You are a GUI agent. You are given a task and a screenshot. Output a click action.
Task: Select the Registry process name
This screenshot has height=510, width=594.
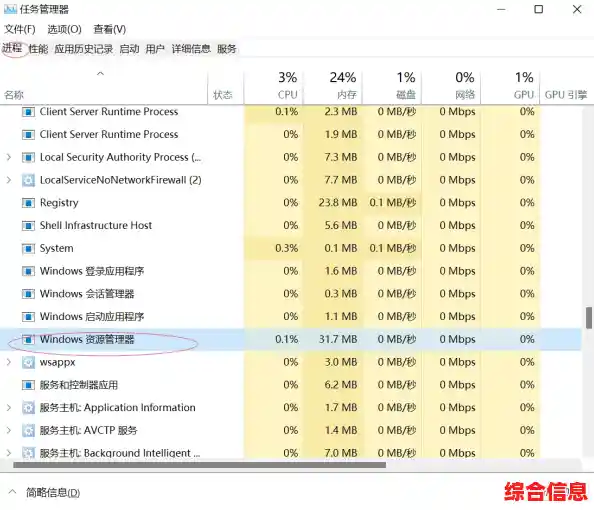point(59,203)
